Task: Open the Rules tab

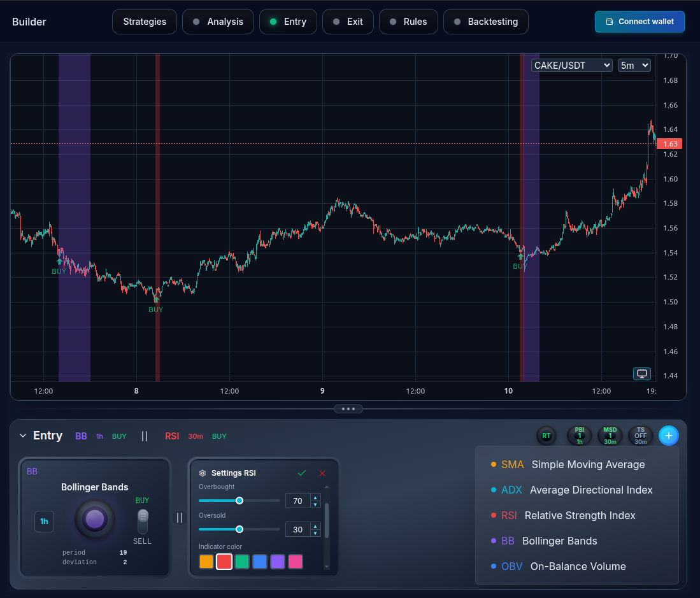Action: coord(408,22)
